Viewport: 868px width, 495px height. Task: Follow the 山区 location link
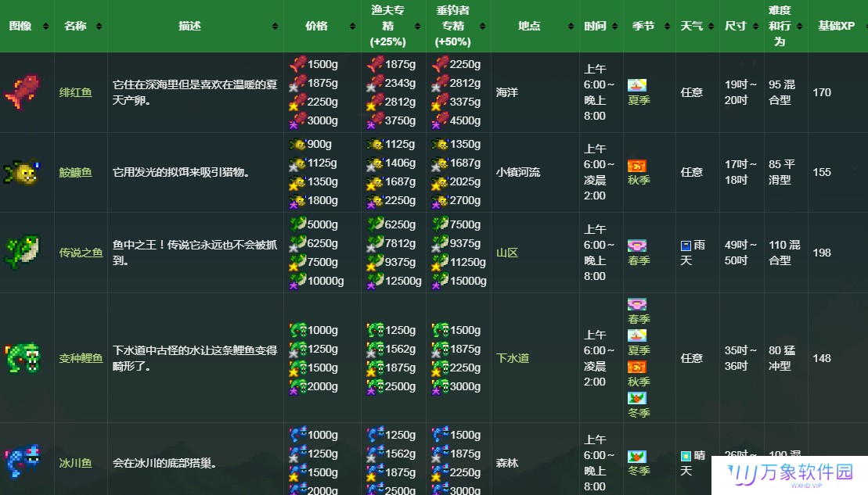[507, 253]
